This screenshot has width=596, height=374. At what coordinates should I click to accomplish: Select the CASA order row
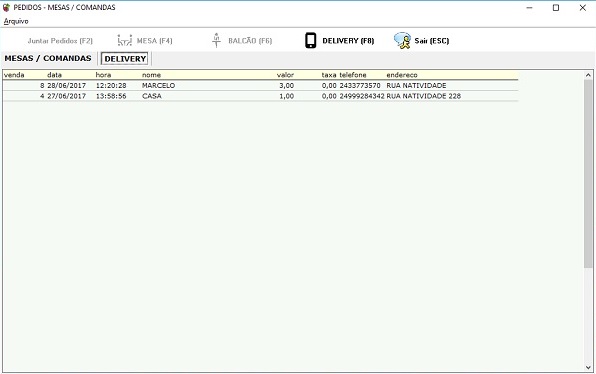(260, 96)
